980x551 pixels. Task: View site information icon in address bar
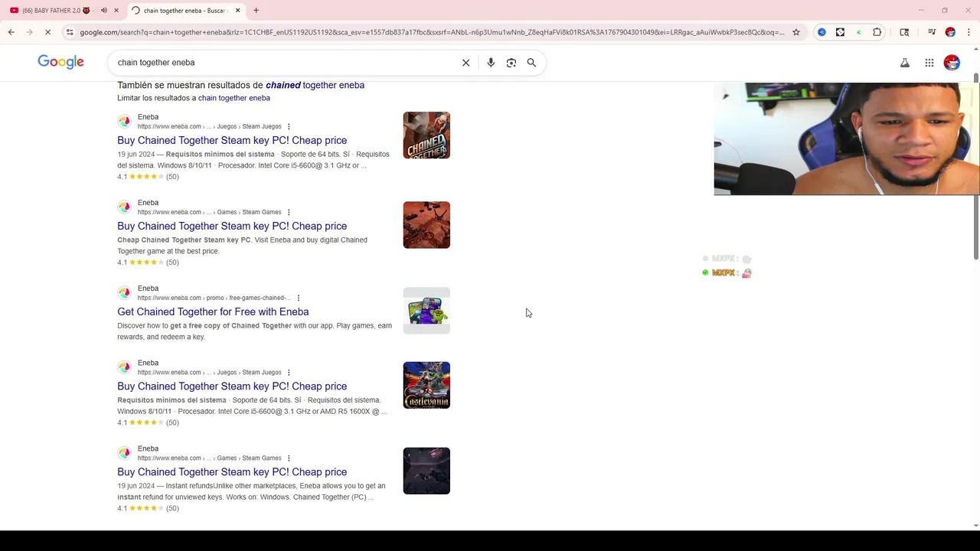click(70, 32)
